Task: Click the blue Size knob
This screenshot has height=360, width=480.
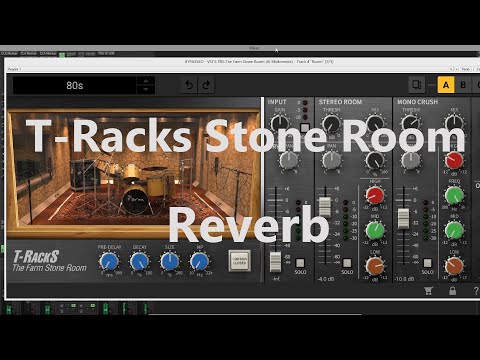Action: 170,262
